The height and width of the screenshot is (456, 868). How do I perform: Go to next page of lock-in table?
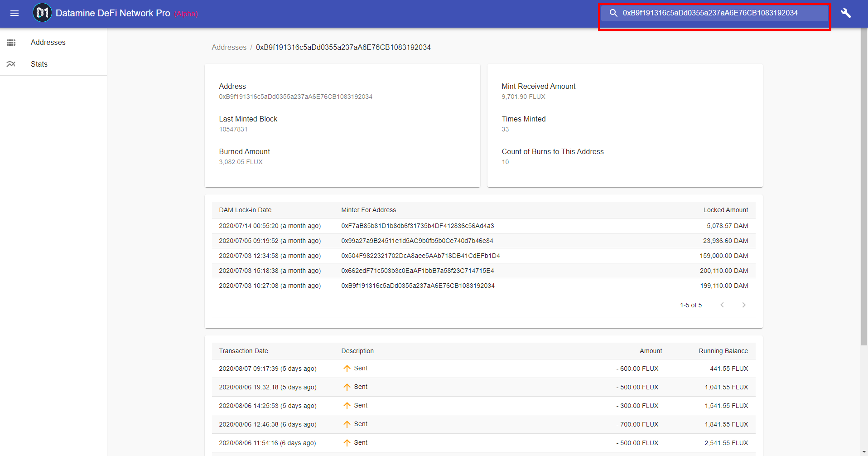(x=744, y=305)
